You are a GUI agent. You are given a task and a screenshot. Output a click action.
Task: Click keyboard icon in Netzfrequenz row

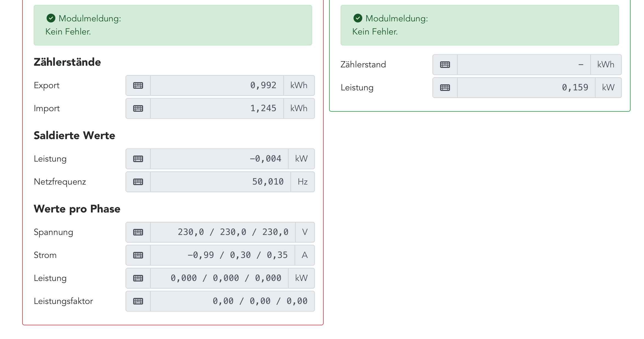[x=138, y=182]
